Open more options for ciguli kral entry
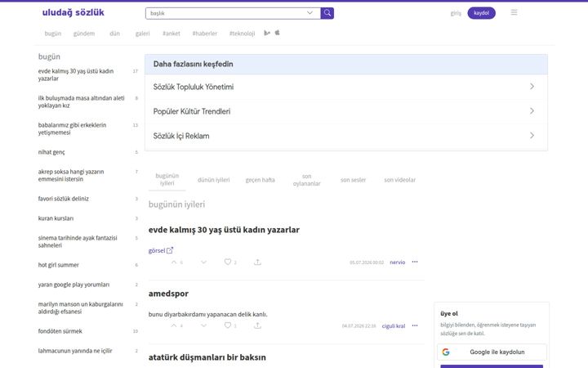This screenshot has width=588, height=368. click(415, 325)
